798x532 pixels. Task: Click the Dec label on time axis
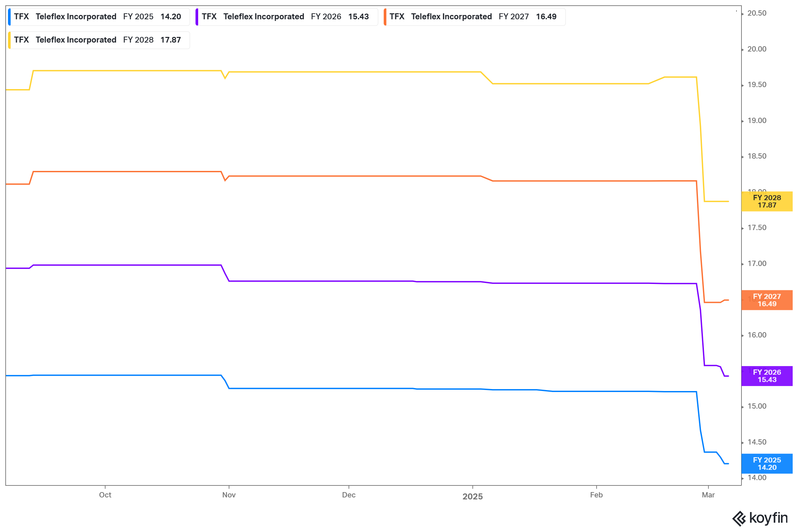349,495
